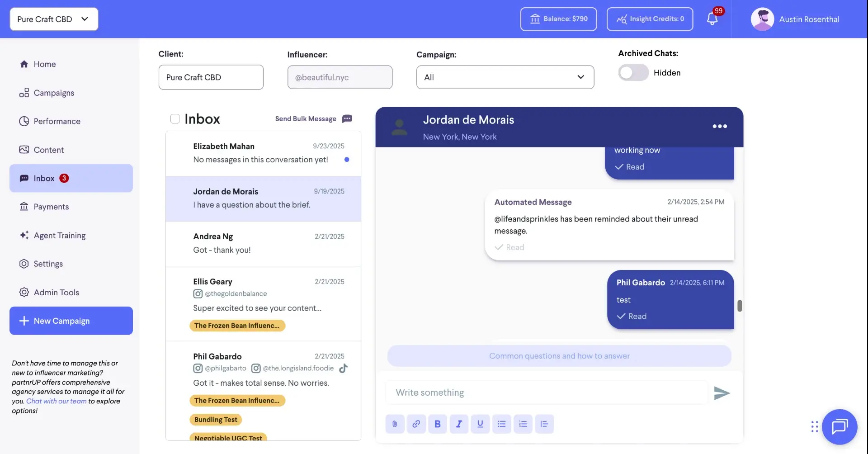The image size is (868, 454).
Task: Open the Pure Craft CBD workspace dropdown
Action: [x=53, y=19]
